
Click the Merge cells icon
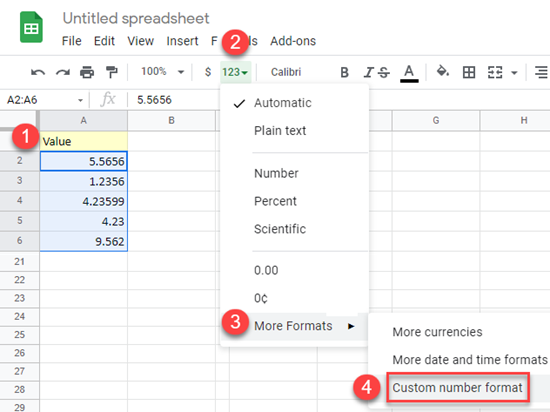pos(495,72)
